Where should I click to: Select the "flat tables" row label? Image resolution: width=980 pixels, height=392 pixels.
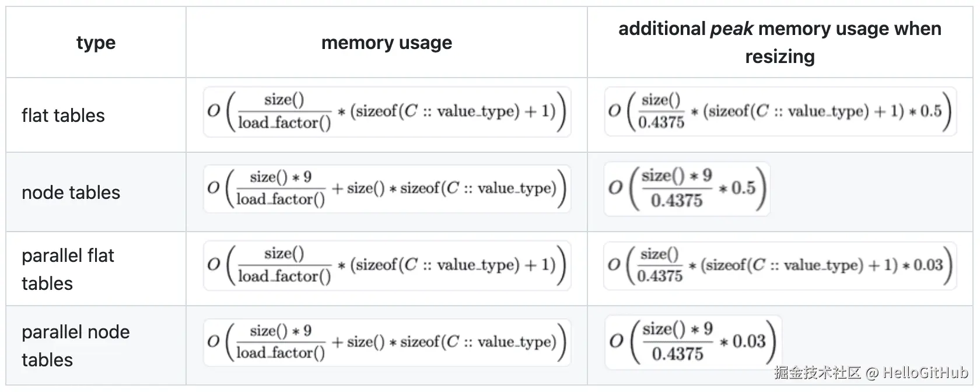(63, 116)
